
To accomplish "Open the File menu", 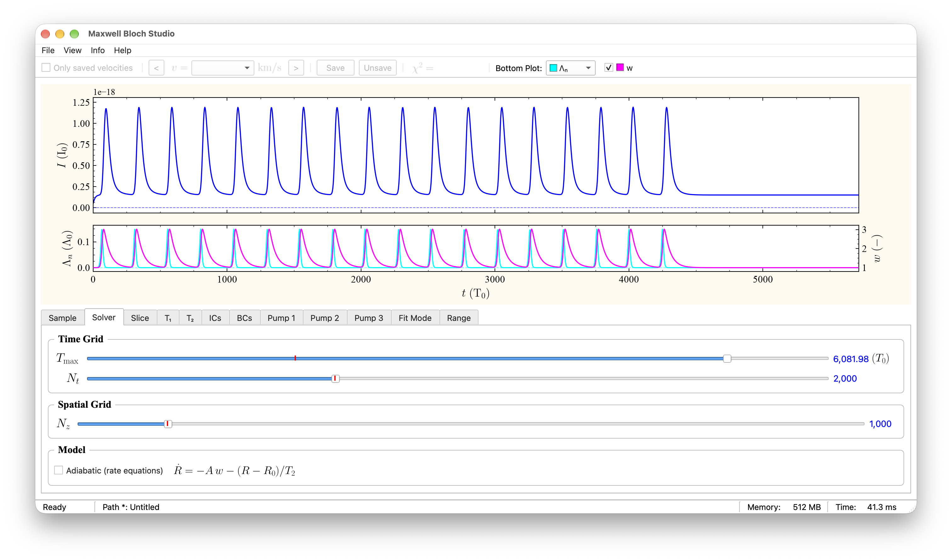I will click(48, 50).
